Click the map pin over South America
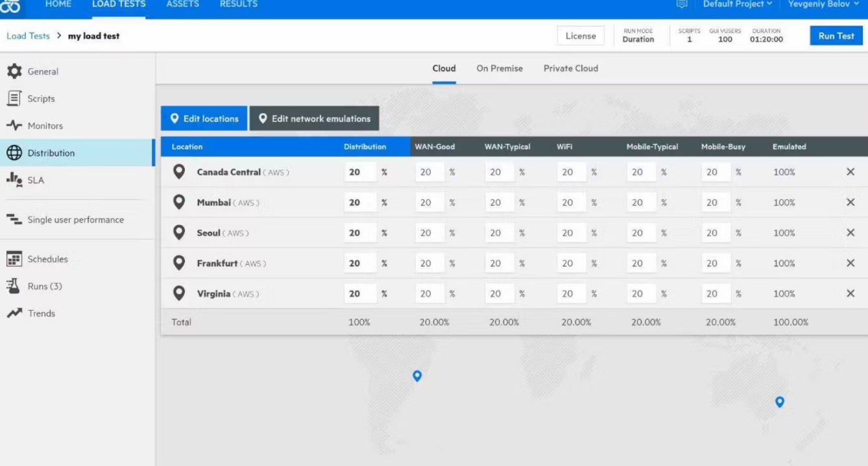Screen dimensions: 868x466 tap(417, 376)
